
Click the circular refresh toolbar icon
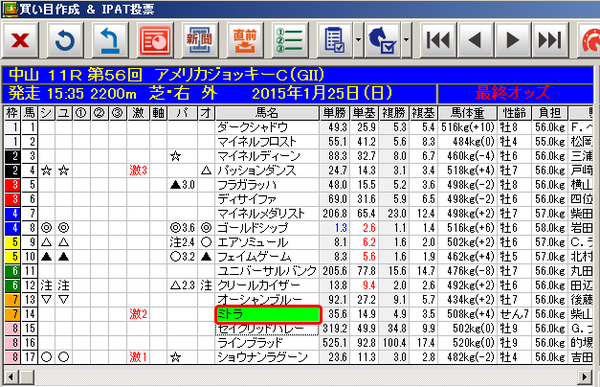pos(65,40)
